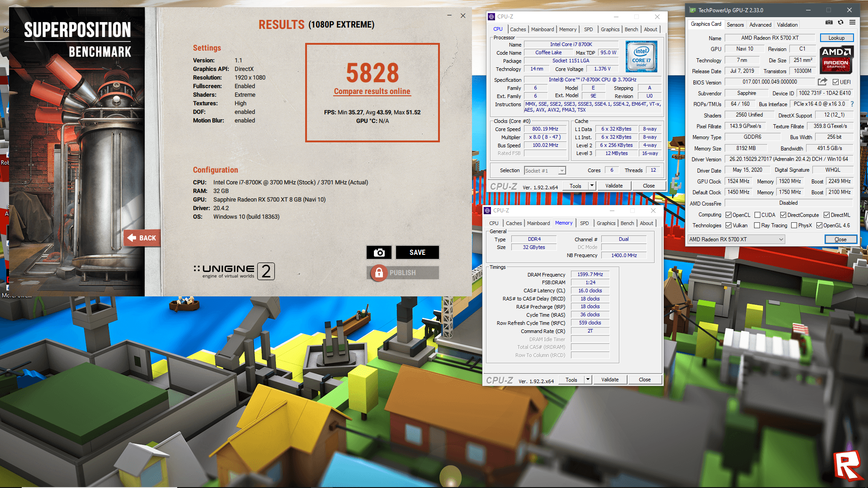Open the Socket #1 selection dropdown
Viewport: 868px width, 488px height.
[545, 171]
